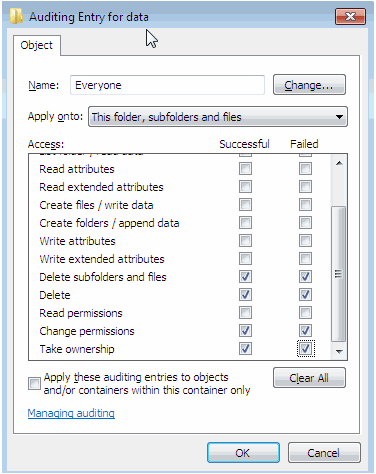This screenshot has width=376, height=474.
Task: Click the Name field showing Everyone
Action: (x=167, y=85)
